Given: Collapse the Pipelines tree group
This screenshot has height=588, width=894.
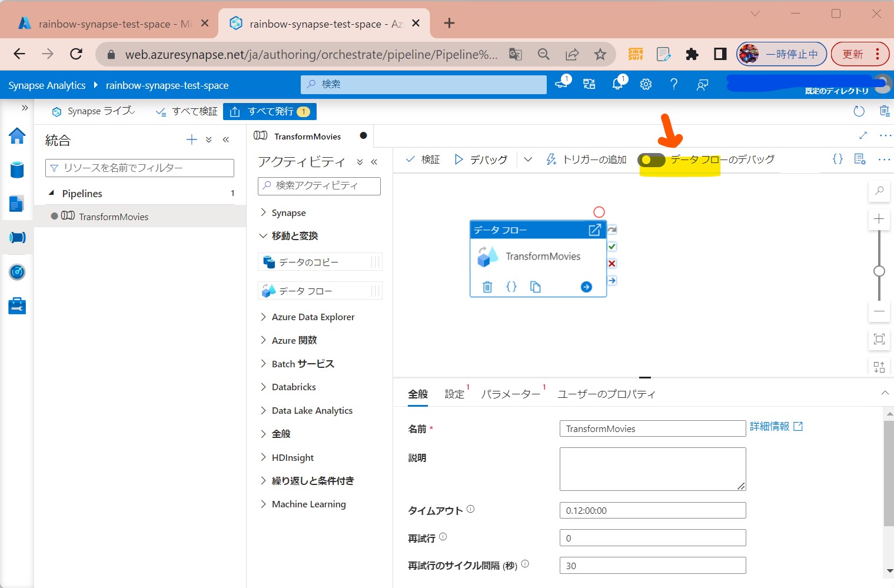Looking at the screenshot, I should [51, 193].
